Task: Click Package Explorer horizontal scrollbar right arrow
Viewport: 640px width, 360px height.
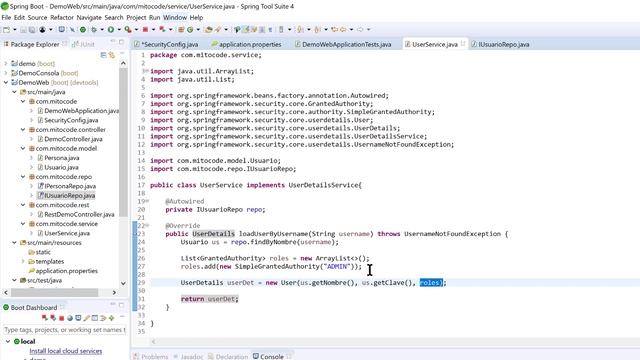Action: pos(114,292)
